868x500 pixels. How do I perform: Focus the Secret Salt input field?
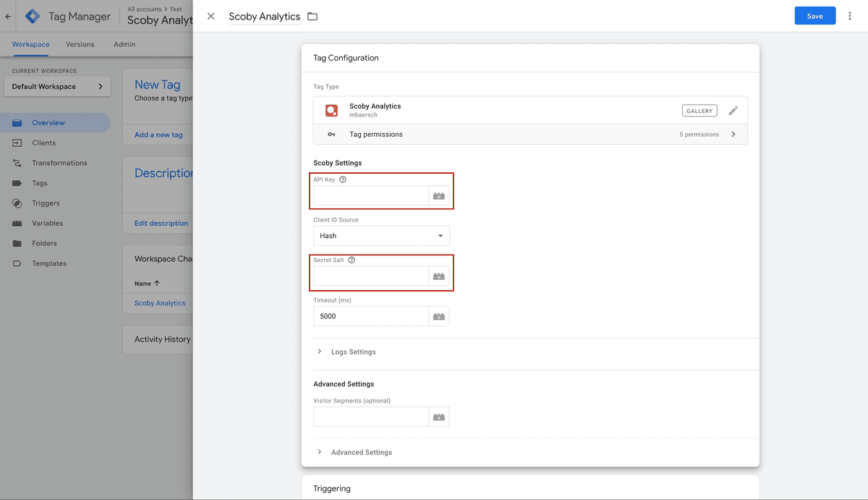point(371,276)
